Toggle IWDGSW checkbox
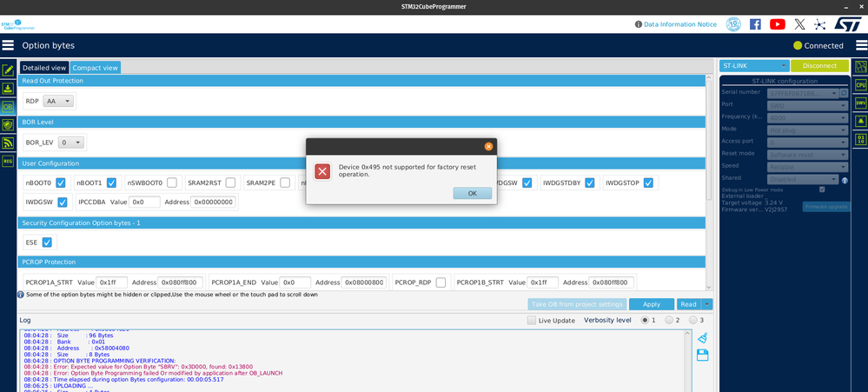This screenshot has width=868, height=392. click(x=62, y=203)
